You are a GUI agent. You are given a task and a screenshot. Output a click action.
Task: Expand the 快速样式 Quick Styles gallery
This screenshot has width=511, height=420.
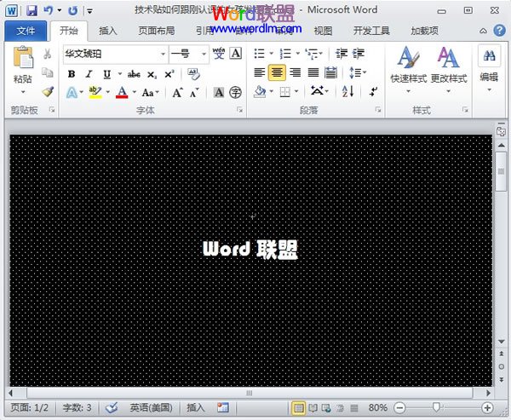[408, 70]
